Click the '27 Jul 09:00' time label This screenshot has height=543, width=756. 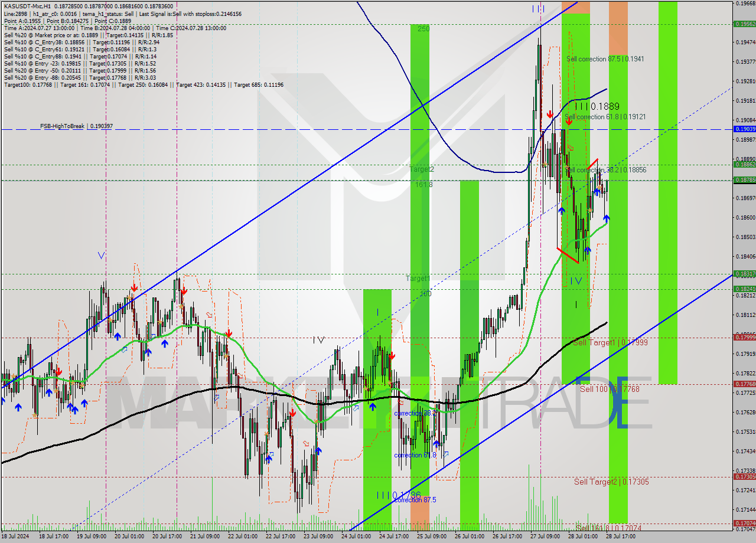545,537
